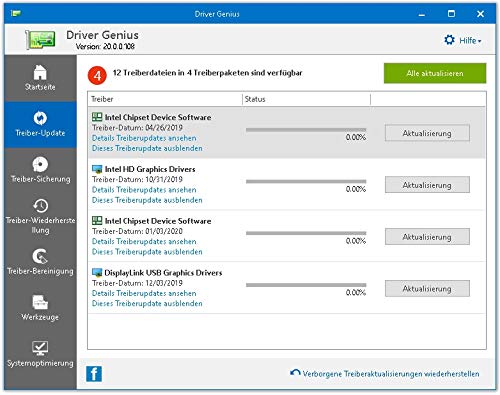This screenshot has width=500, height=395.
Task: Click the Facebook icon
Action: click(x=94, y=374)
